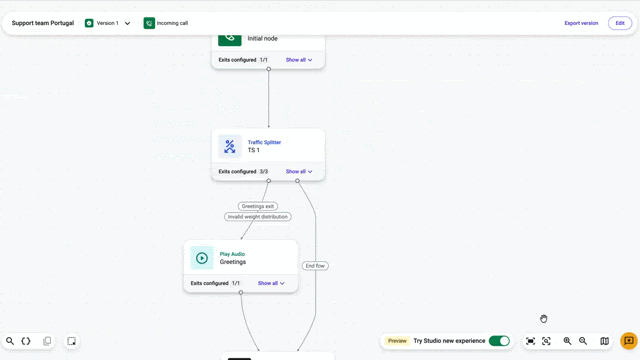The width and height of the screenshot is (640, 360).
Task: Open the search magnifier tool
Action: tap(10, 341)
